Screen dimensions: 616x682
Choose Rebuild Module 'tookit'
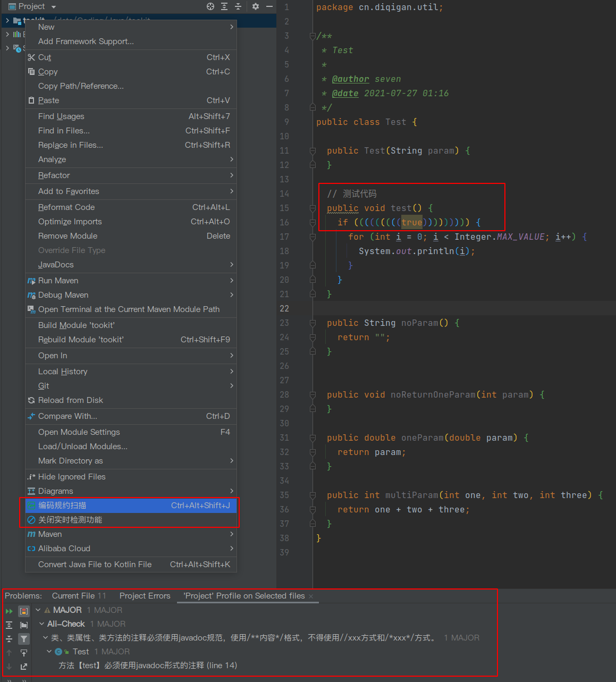coord(131,340)
